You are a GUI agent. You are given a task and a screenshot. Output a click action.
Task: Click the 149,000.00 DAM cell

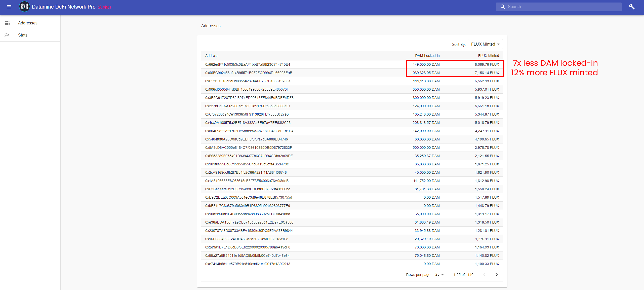(x=426, y=64)
